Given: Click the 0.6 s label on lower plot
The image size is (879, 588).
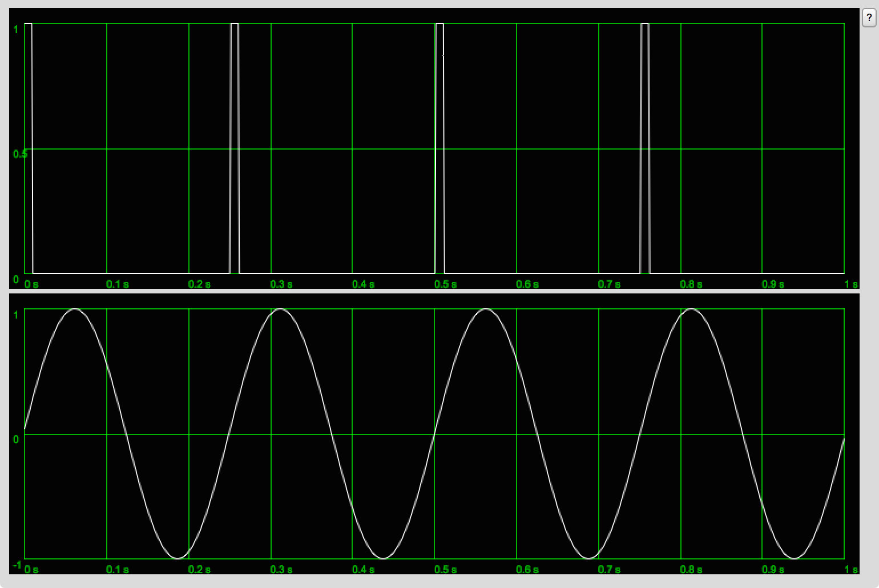Looking at the screenshot, I should 527,569.
